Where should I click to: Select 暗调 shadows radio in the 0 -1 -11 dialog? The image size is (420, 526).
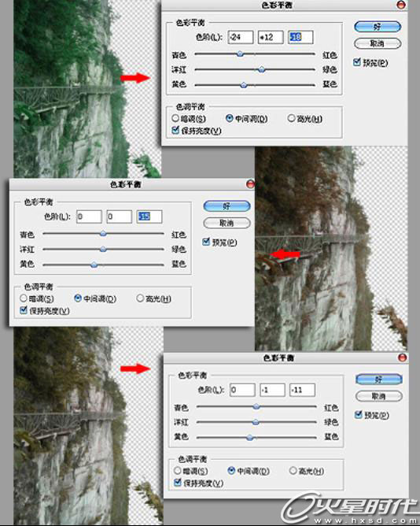point(177,471)
